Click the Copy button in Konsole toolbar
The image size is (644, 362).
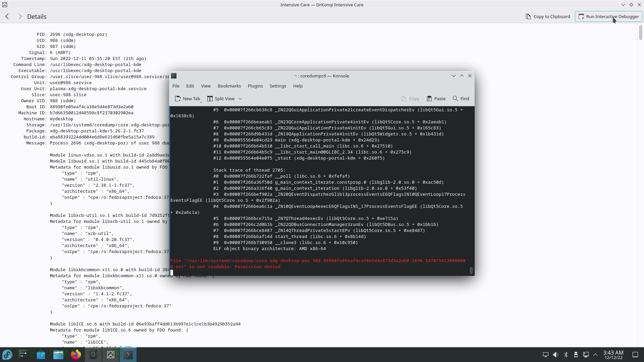click(410, 99)
